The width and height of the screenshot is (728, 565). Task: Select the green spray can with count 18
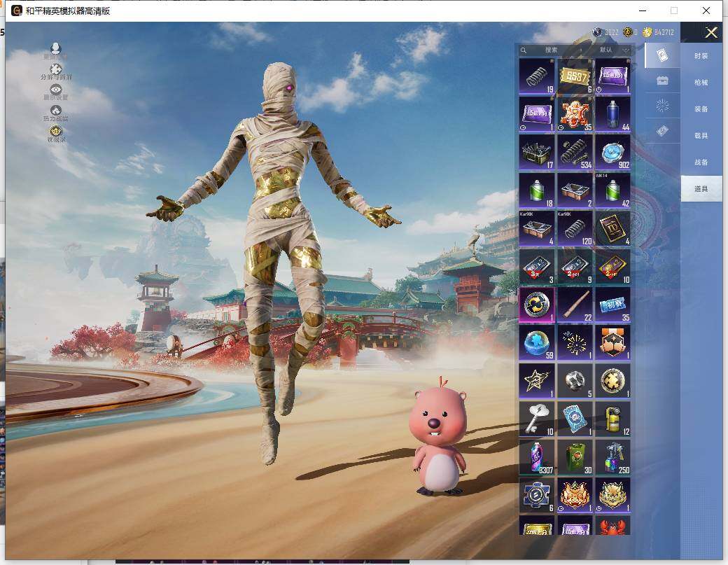(537, 190)
